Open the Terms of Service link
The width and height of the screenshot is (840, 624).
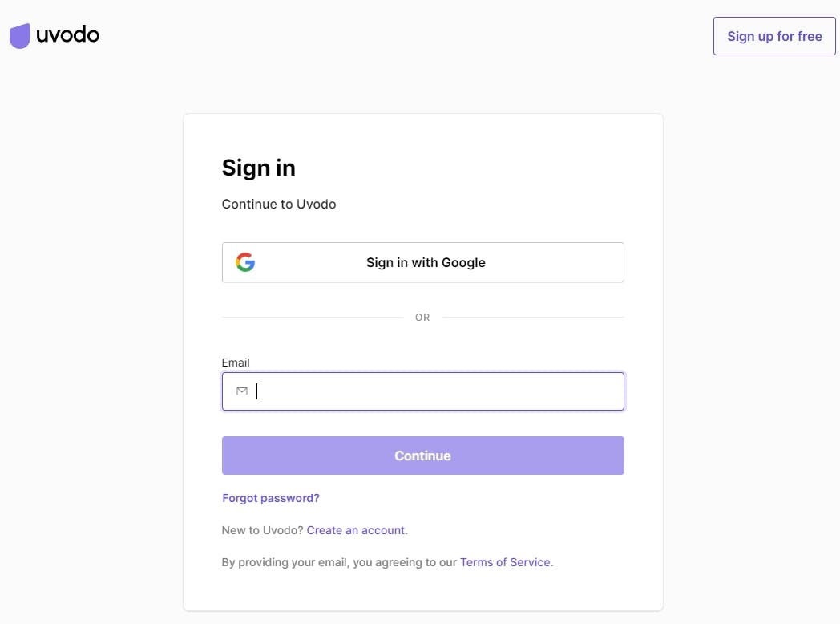click(x=505, y=562)
